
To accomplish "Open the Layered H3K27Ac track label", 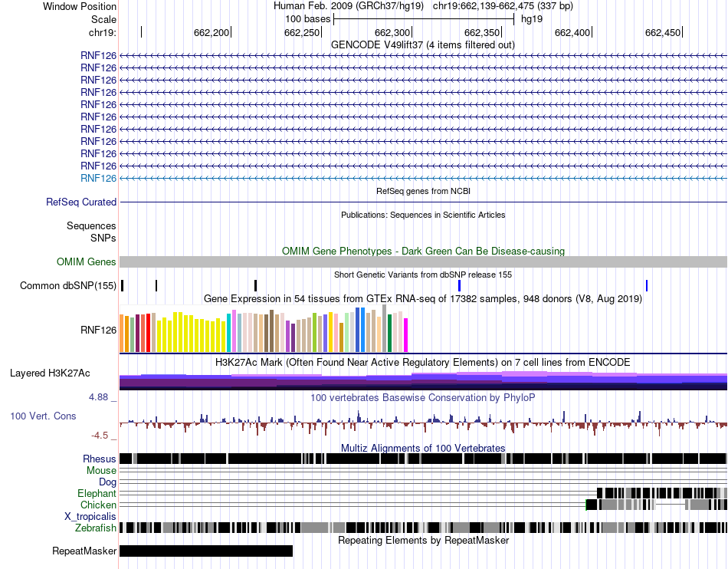I will click(x=50, y=373).
